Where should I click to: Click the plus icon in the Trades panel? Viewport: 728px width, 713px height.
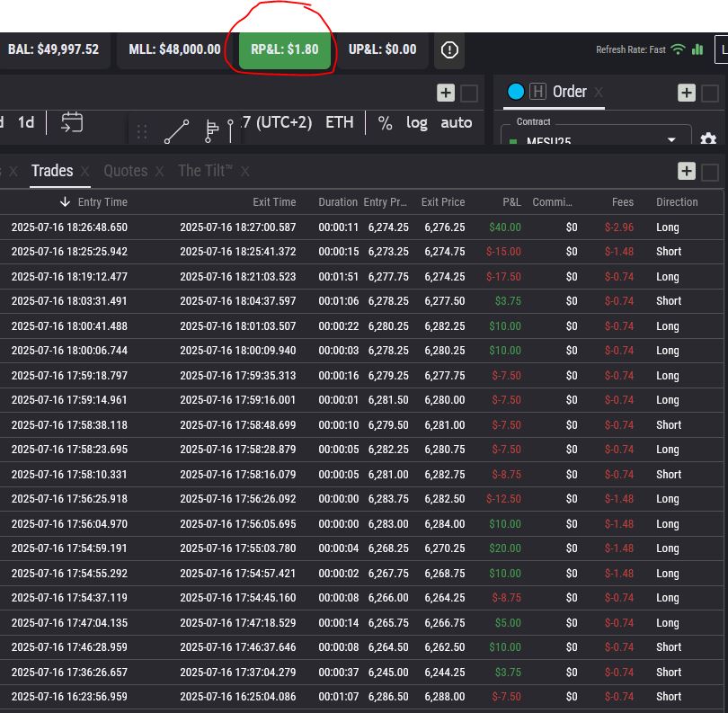click(686, 172)
